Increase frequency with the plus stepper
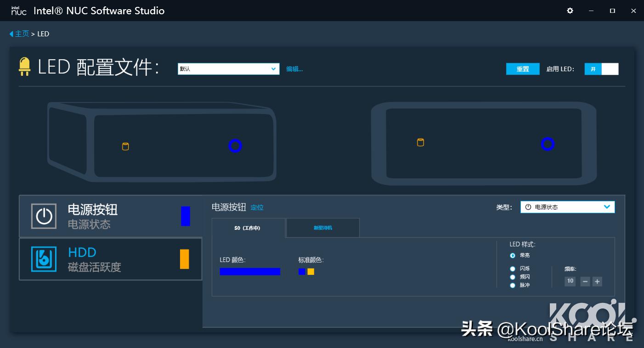This screenshot has height=348, width=644. pyautogui.click(x=597, y=281)
